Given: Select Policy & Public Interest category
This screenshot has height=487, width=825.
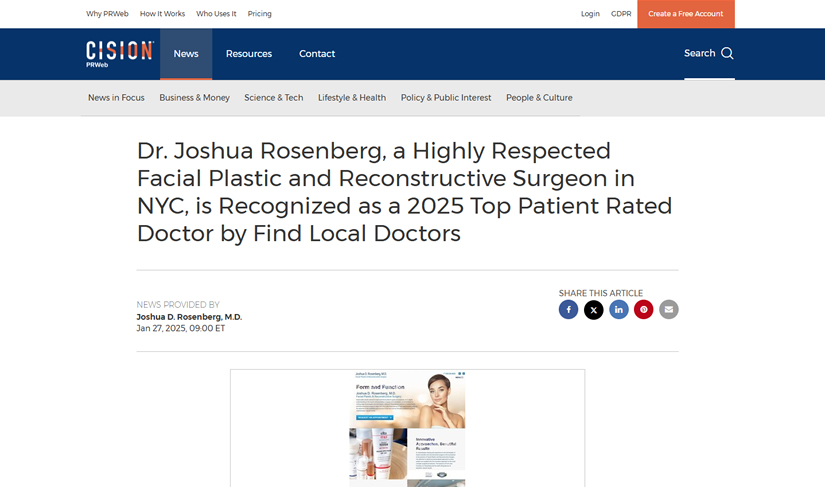Looking at the screenshot, I should coord(446,98).
